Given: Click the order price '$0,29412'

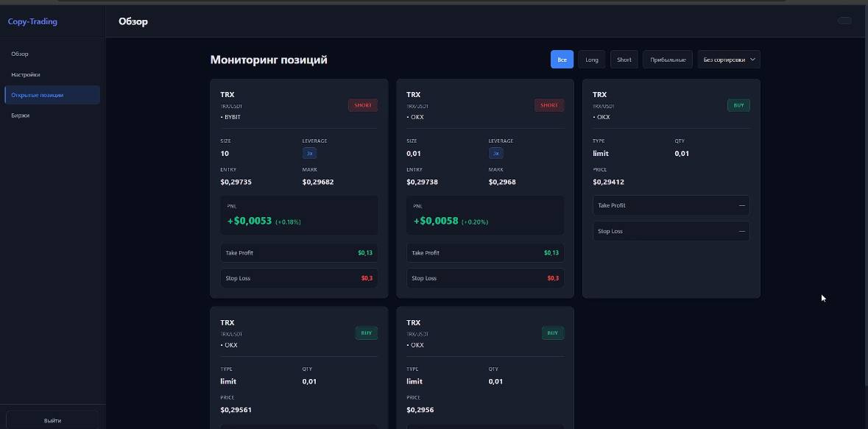Looking at the screenshot, I should (608, 182).
